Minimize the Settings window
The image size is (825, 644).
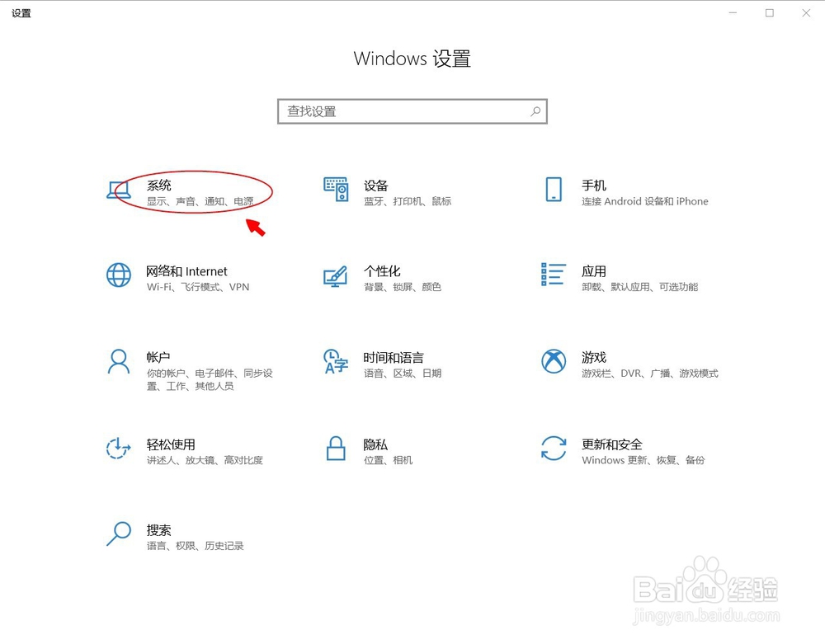click(x=732, y=13)
